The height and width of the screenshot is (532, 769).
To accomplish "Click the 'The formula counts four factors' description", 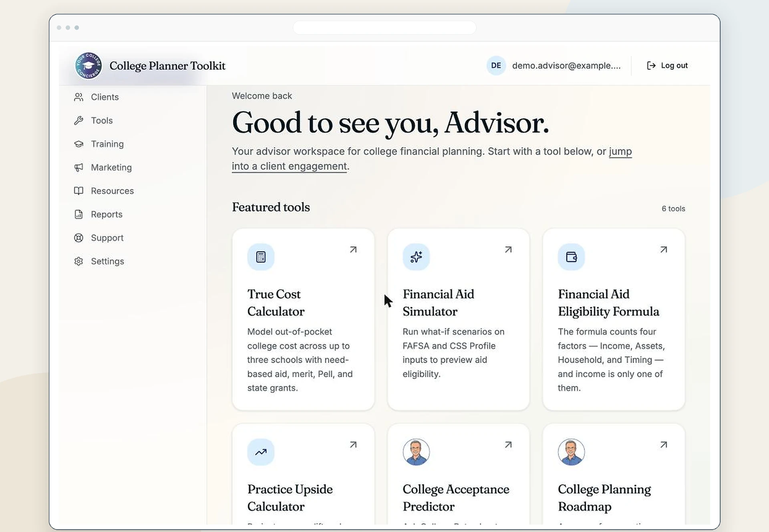I will [611, 360].
